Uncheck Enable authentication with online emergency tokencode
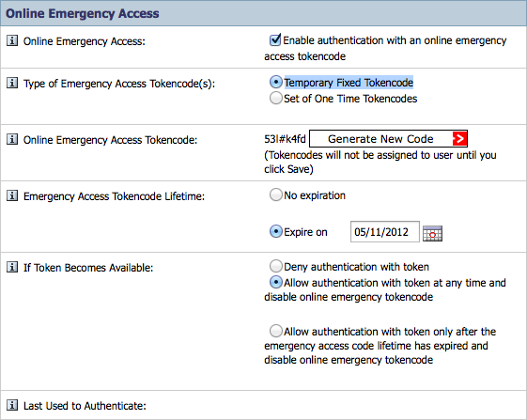Screen dimensions: 527x420 tap(275, 39)
